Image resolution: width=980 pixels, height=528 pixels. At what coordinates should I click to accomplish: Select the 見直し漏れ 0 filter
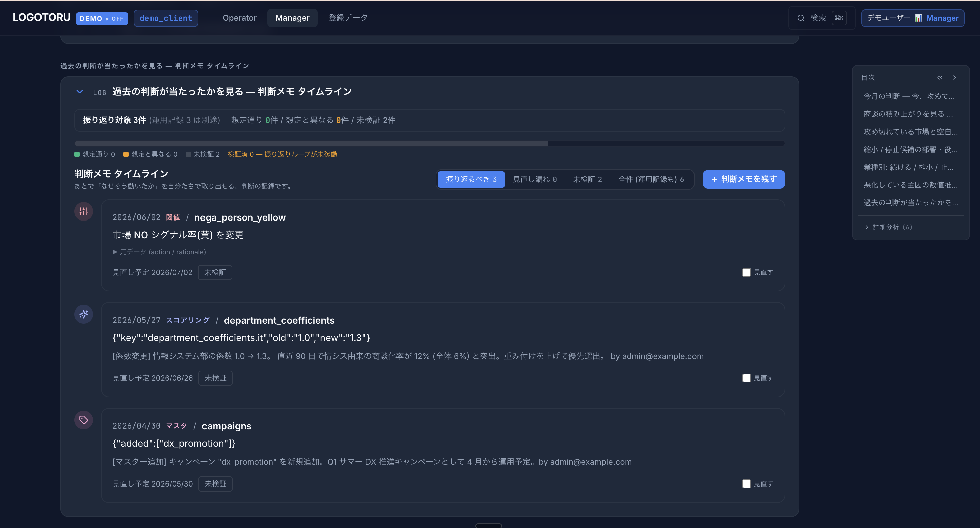(x=535, y=179)
